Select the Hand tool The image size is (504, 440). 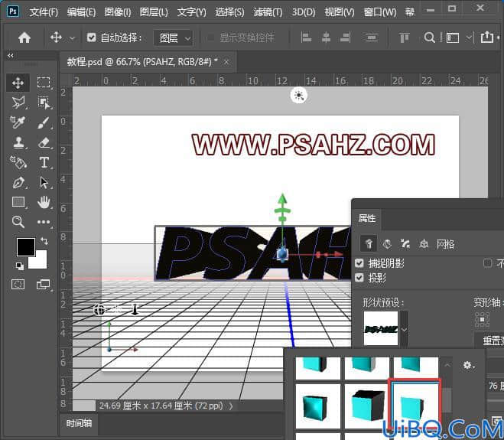(44, 202)
